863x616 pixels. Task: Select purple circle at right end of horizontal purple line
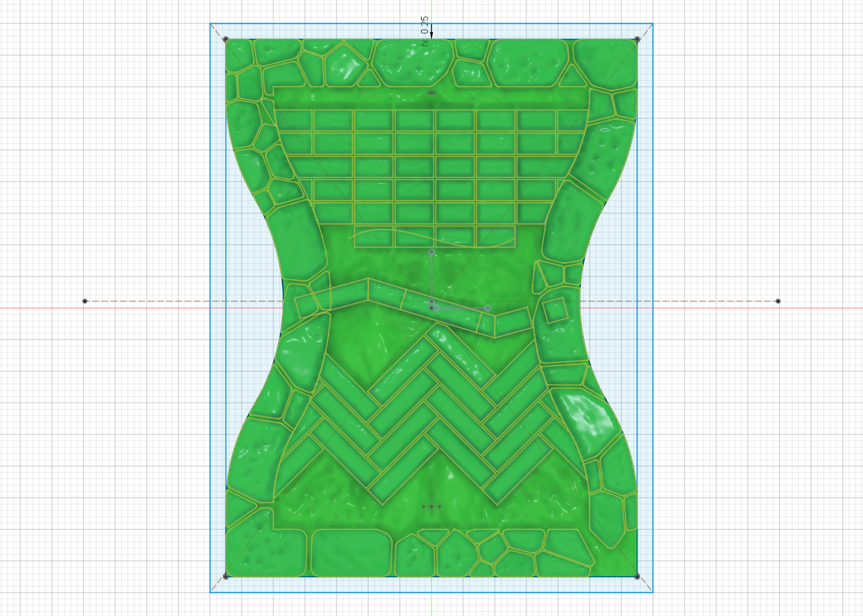click(x=488, y=308)
